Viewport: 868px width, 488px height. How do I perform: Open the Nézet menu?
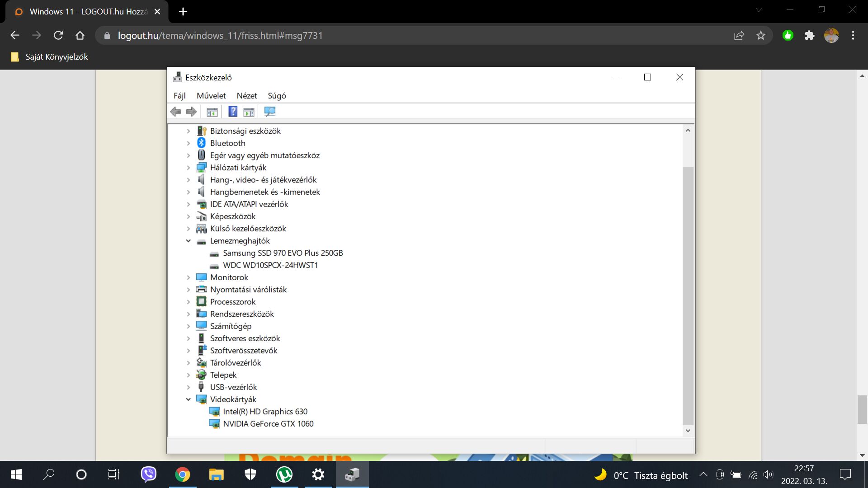coord(247,96)
